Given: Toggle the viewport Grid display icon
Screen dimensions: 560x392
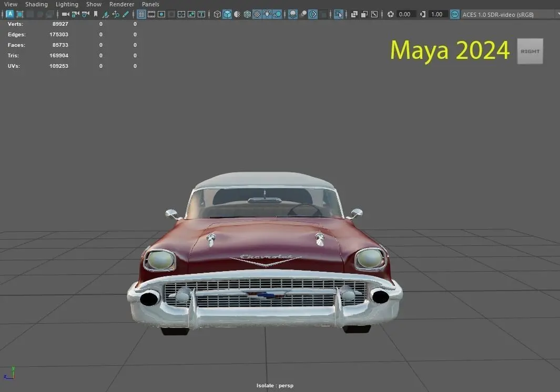Looking at the screenshot, I should click(141, 14).
